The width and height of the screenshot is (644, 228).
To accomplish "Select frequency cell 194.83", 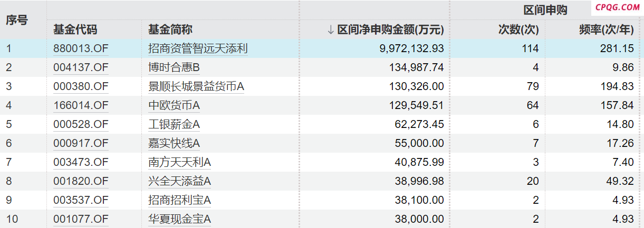I will point(618,86).
